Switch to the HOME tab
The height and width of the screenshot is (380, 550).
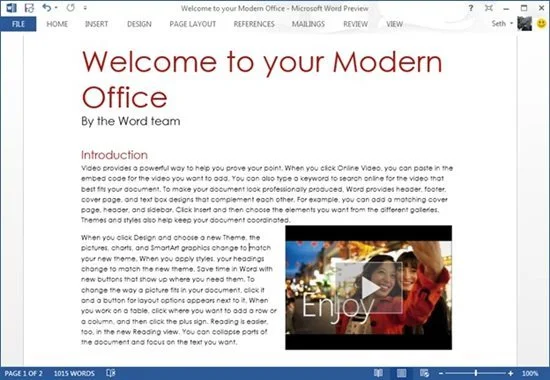coord(57,24)
